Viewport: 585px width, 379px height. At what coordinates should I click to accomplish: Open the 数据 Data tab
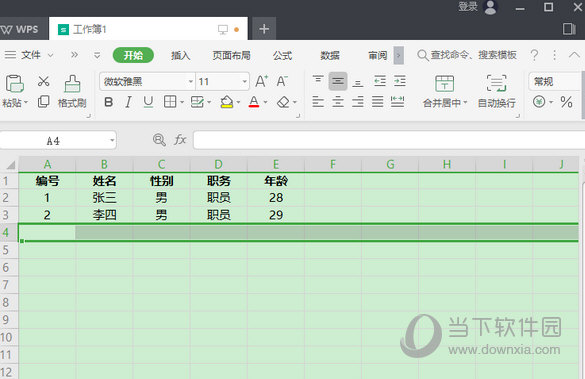pyautogui.click(x=330, y=56)
